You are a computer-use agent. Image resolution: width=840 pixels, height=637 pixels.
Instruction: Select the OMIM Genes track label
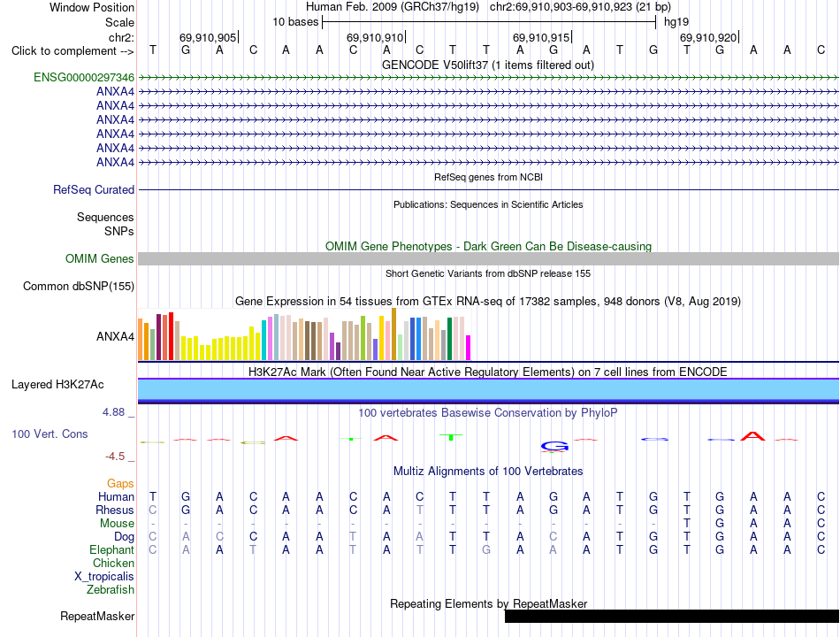coord(100,258)
